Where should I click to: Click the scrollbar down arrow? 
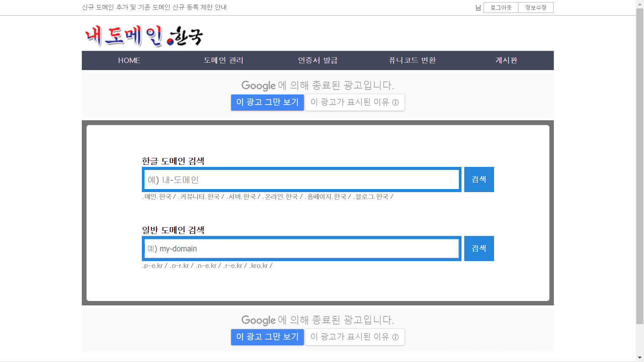tap(640, 358)
